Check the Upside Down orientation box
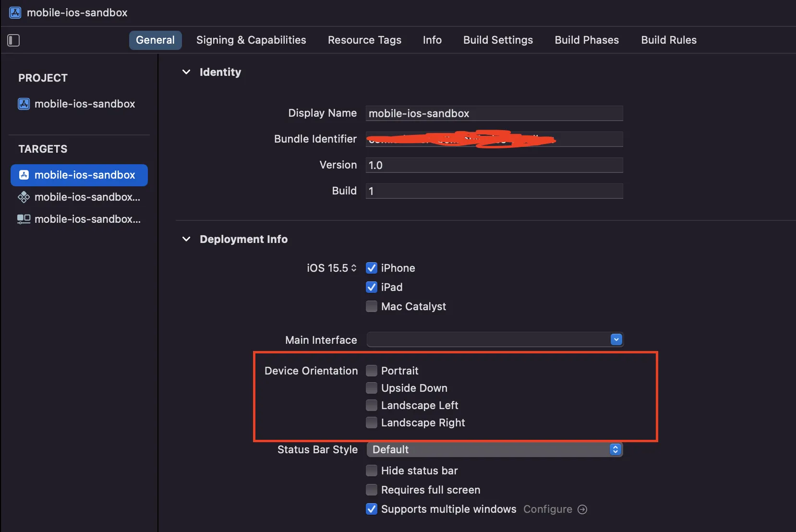The width and height of the screenshot is (796, 532). point(372,388)
